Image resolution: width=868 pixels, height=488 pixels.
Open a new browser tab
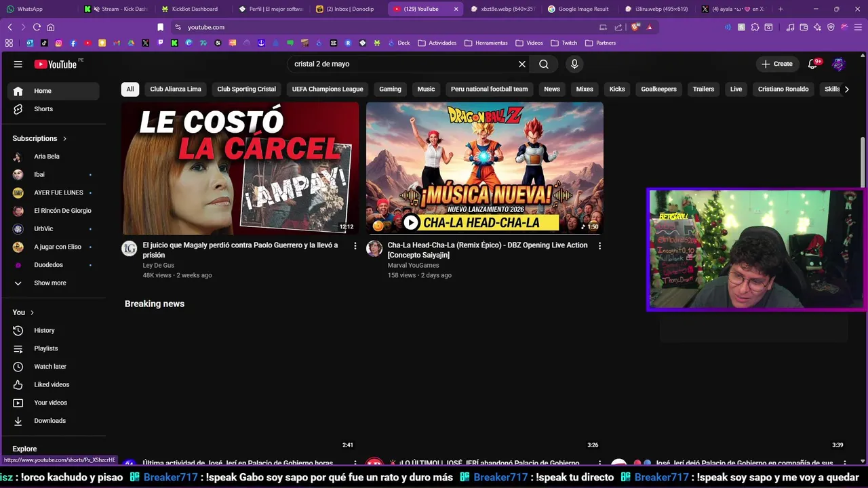pos(781,9)
